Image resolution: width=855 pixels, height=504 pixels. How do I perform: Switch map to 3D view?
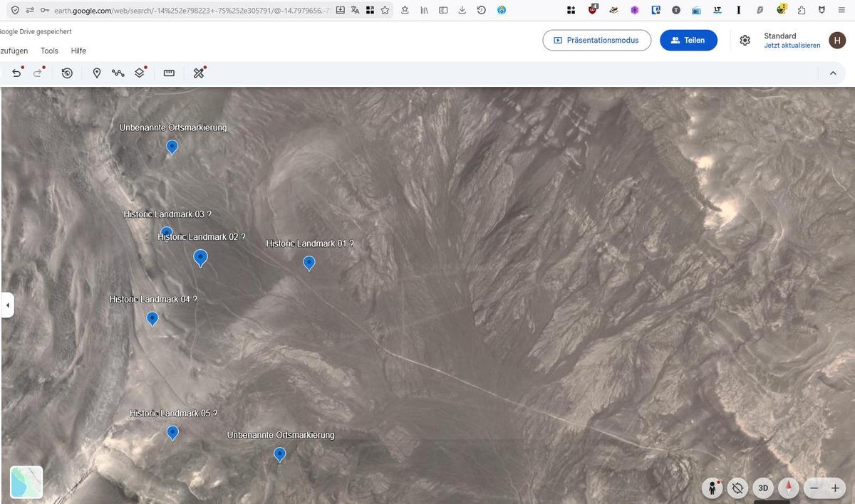click(762, 488)
